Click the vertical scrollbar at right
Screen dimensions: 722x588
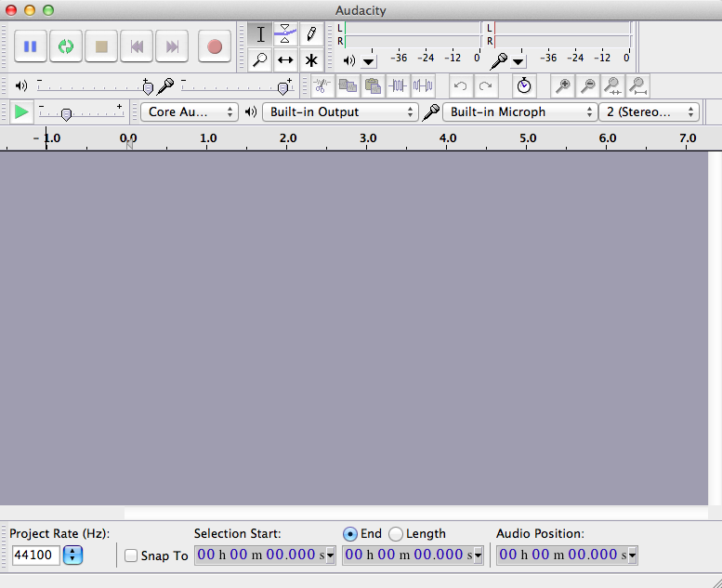pyautogui.click(x=715, y=328)
